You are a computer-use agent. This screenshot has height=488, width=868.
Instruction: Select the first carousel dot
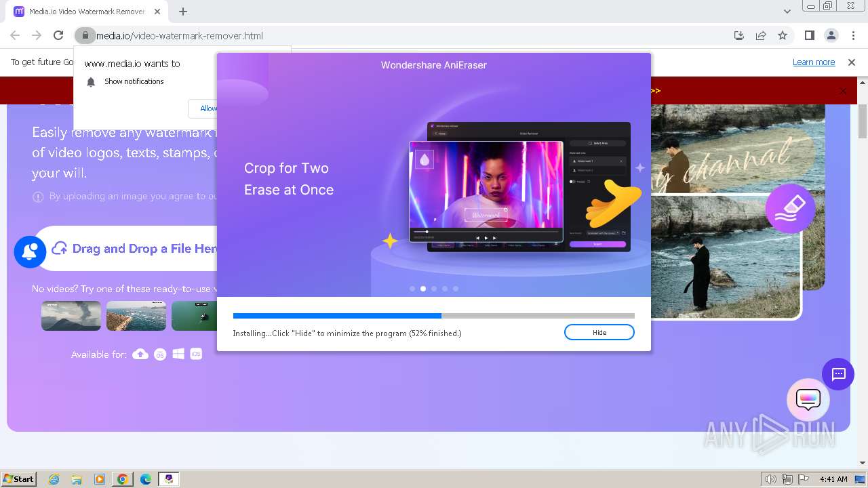coord(412,289)
